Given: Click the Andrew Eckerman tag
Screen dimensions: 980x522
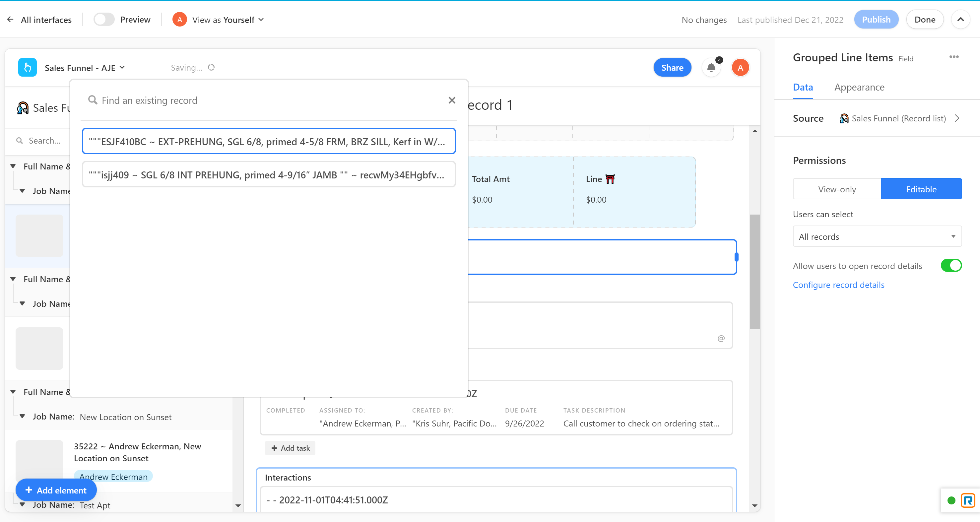Looking at the screenshot, I should tap(113, 476).
